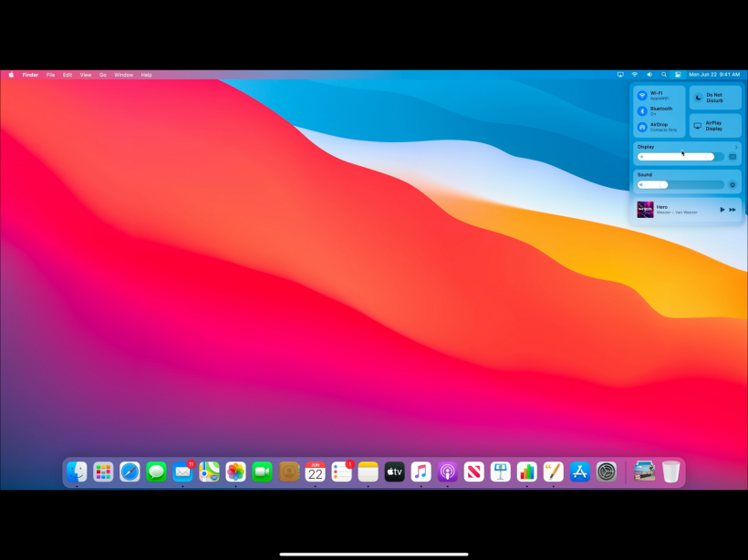Launch the Messages app in Dock
The image size is (748, 560).
[156, 472]
